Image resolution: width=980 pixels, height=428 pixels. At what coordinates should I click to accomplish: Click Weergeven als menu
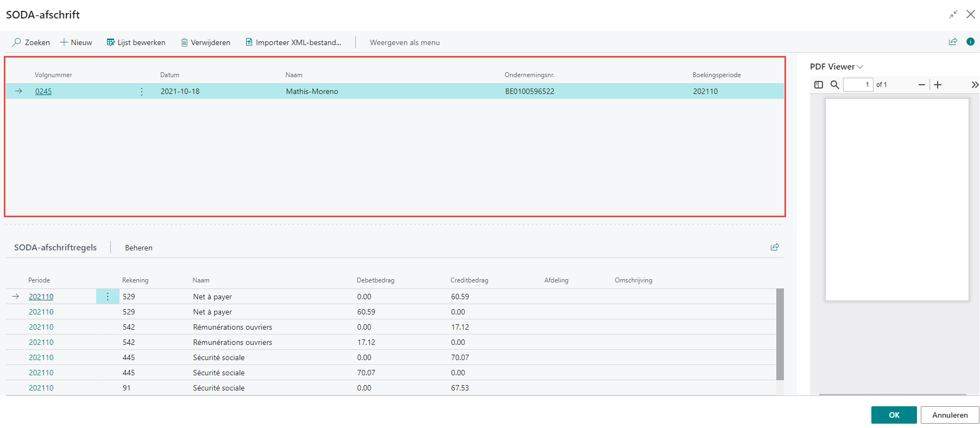coord(405,42)
